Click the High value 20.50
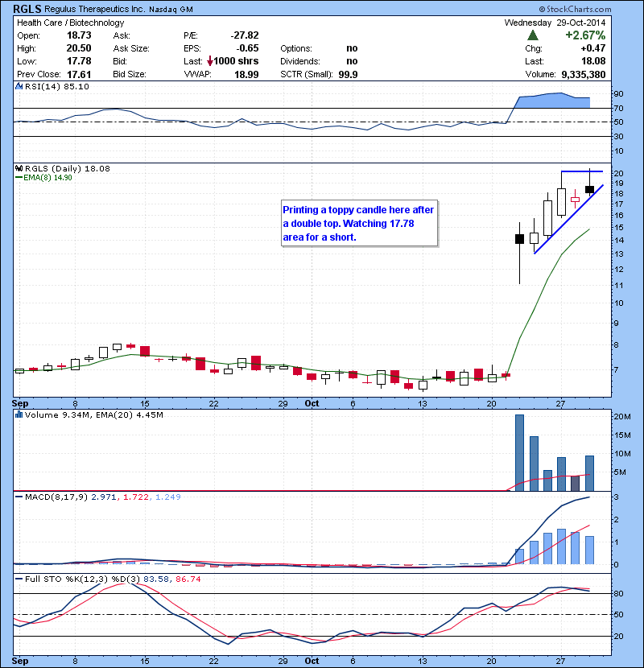Image resolution: width=644 pixels, height=668 pixels. [79, 48]
